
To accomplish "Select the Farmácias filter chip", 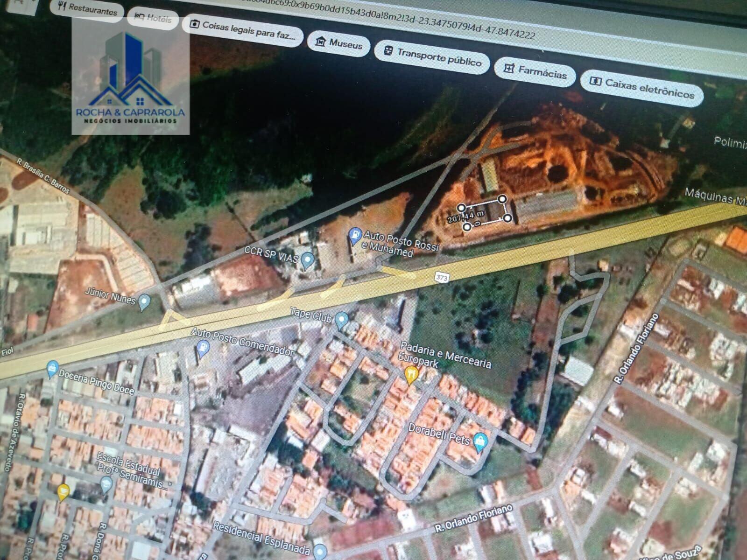I will click(x=536, y=71).
